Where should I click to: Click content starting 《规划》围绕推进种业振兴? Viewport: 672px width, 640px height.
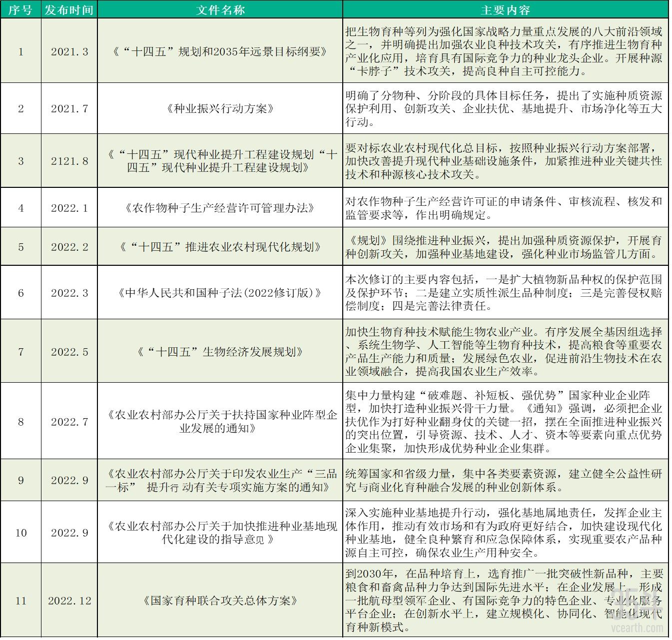click(505, 247)
